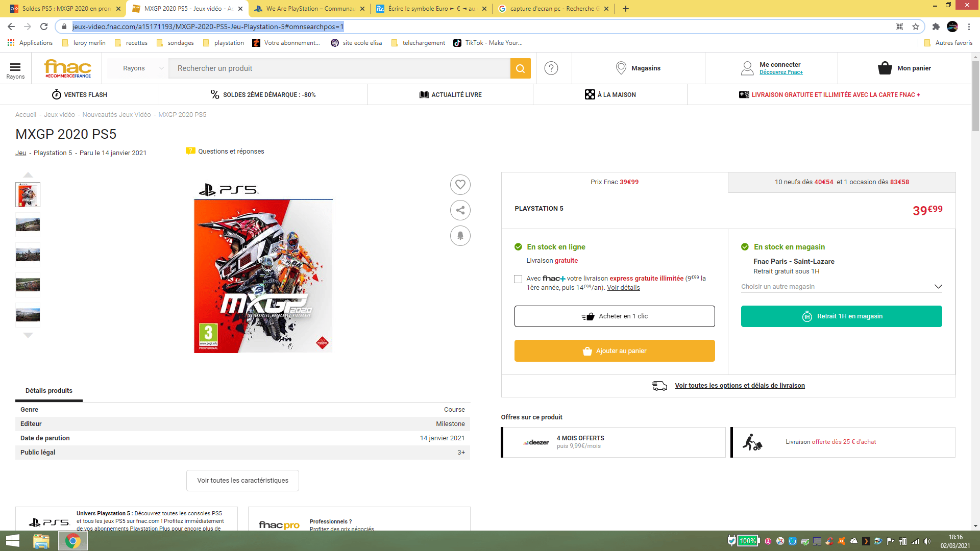Open SOLDES 2ÈME DÉMARQUE menu
Screen dimensions: 980x551
[263, 95]
